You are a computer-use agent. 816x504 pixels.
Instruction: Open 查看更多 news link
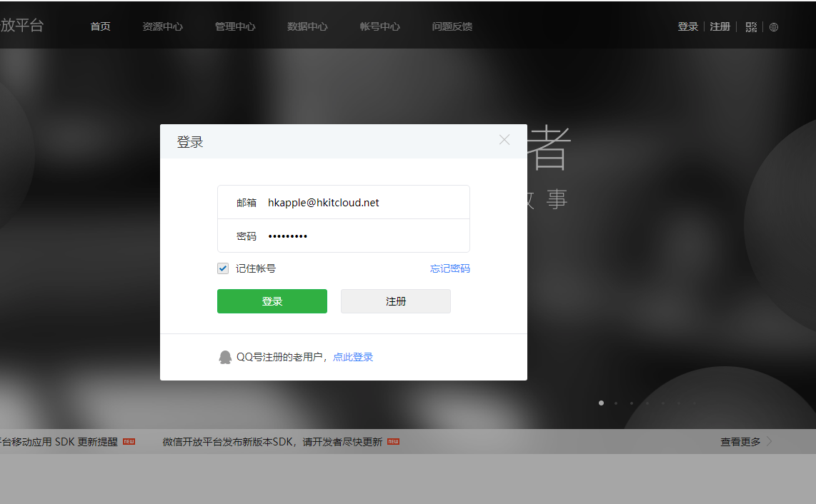pyautogui.click(x=740, y=442)
